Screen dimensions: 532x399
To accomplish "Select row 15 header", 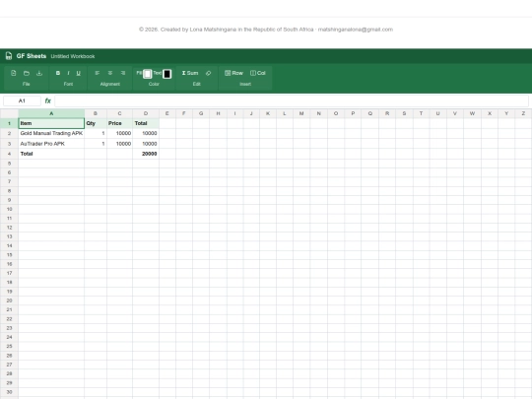I will click(9, 255).
